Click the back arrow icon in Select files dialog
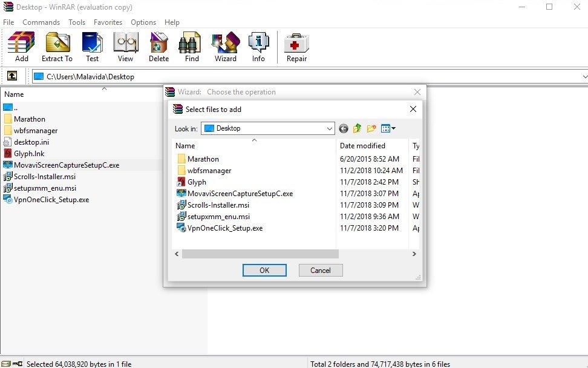The image size is (588, 368). (344, 129)
